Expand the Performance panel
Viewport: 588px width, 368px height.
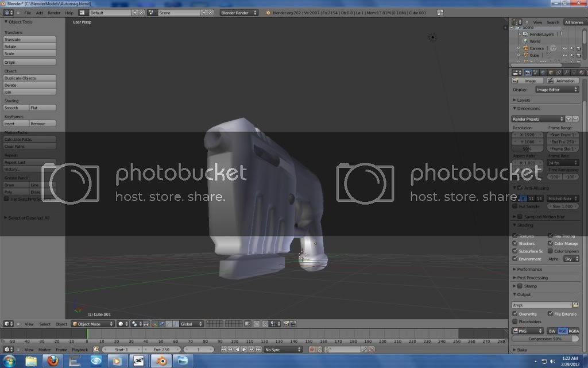tap(529, 269)
